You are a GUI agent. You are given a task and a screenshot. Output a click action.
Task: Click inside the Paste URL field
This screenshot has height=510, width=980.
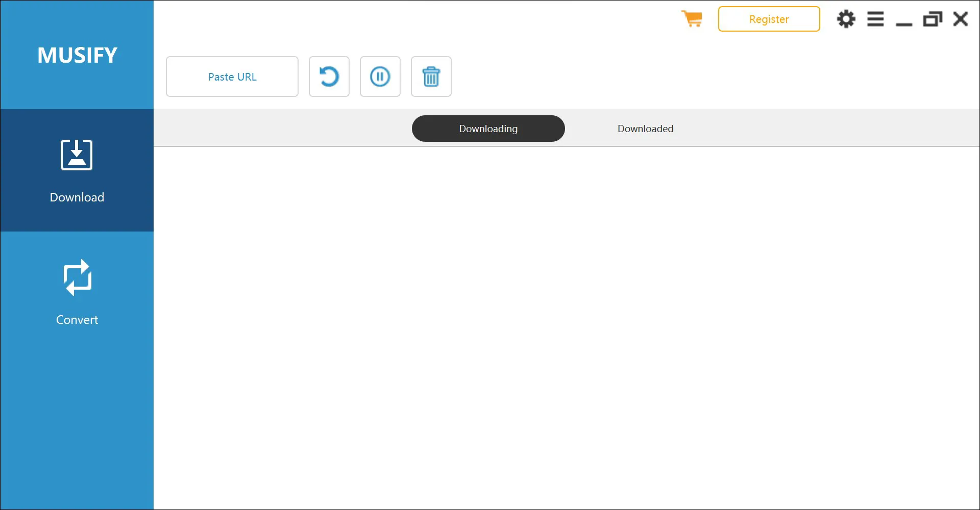point(232,76)
